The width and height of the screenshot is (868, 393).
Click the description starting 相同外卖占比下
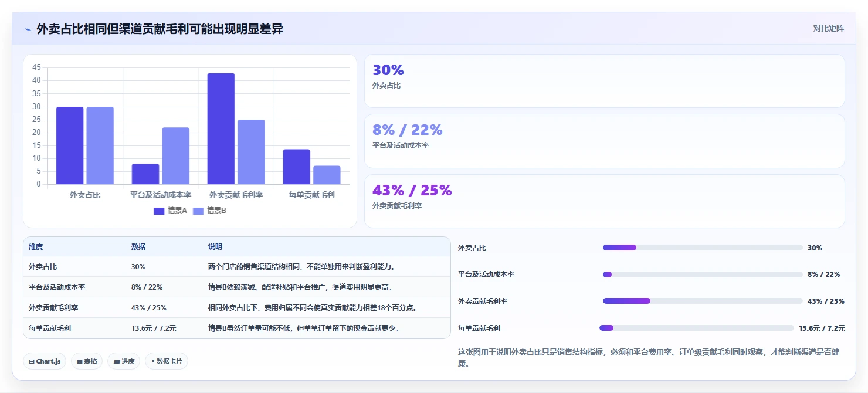tap(314, 307)
